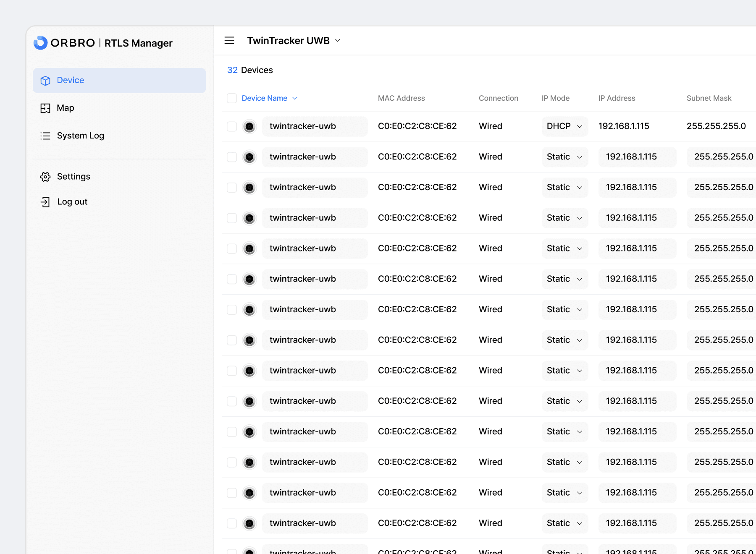756x554 pixels.
Task: Open the TwinTracker UWB product dropdown
Action: click(294, 41)
